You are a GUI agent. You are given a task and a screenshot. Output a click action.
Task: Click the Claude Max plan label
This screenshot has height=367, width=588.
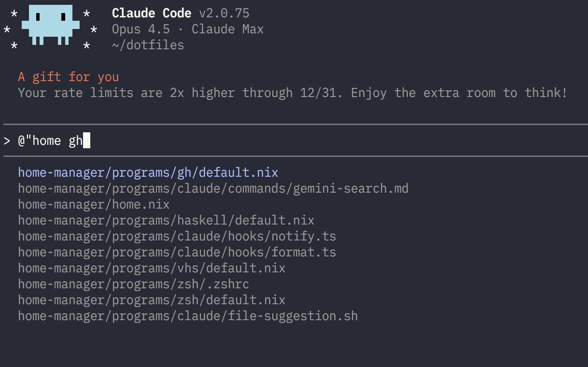[227, 29]
